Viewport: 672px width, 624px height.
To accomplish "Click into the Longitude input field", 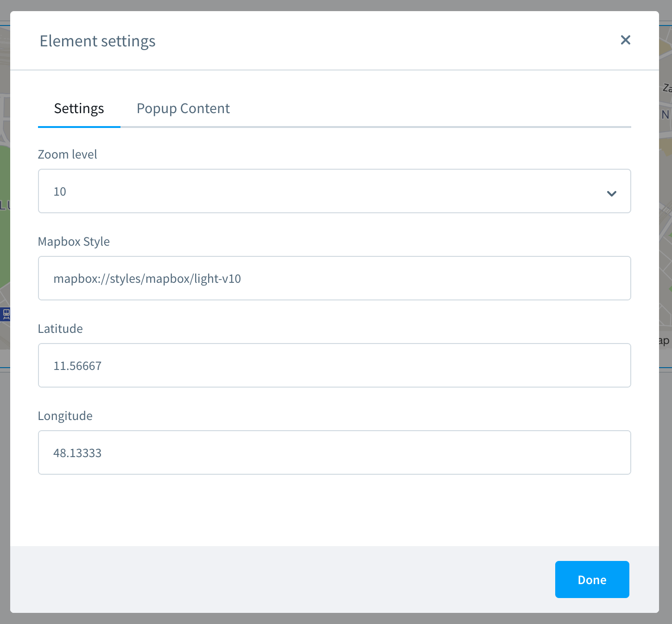I will point(334,452).
